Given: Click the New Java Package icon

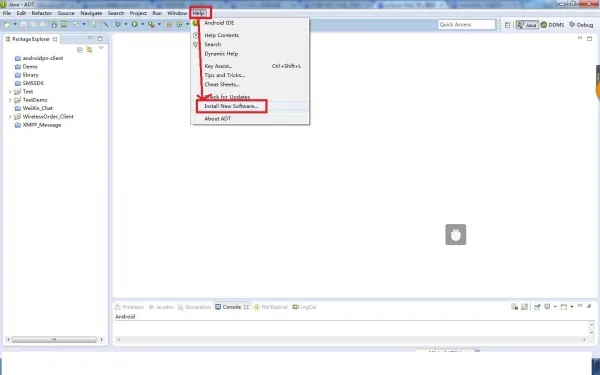Looking at the screenshot, I should point(169,24).
